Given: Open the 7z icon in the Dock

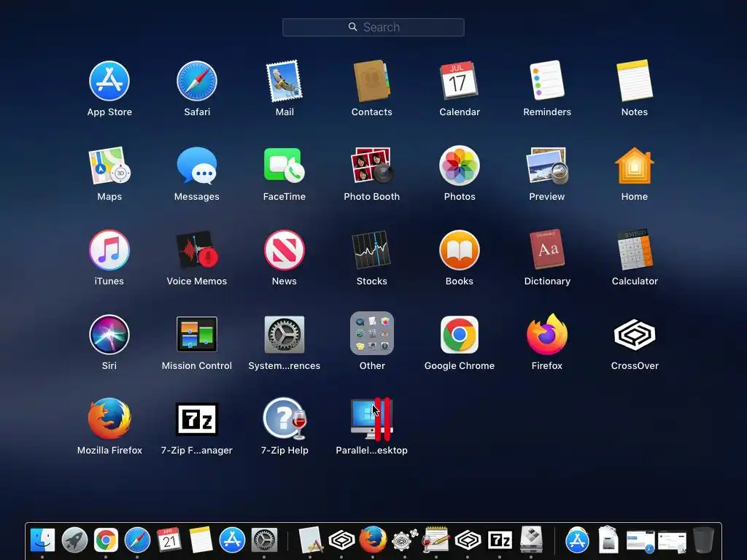Looking at the screenshot, I should (500, 540).
